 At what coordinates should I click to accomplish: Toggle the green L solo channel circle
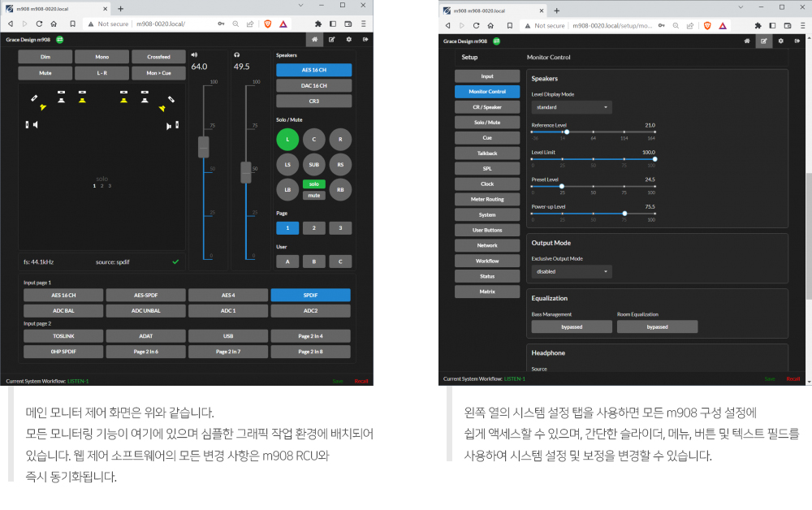pyautogui.click(x=287, y=140)
